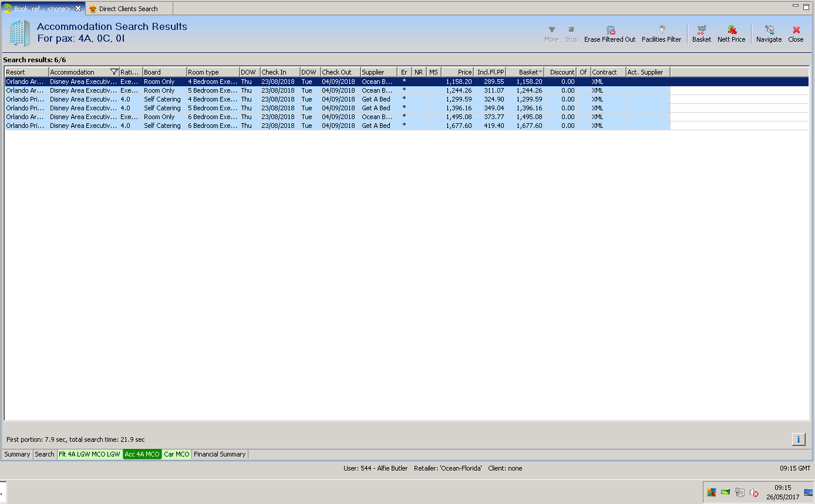Click the Contract column header
The height and width of the screenshot is (504, 815).
coord(608,72)
